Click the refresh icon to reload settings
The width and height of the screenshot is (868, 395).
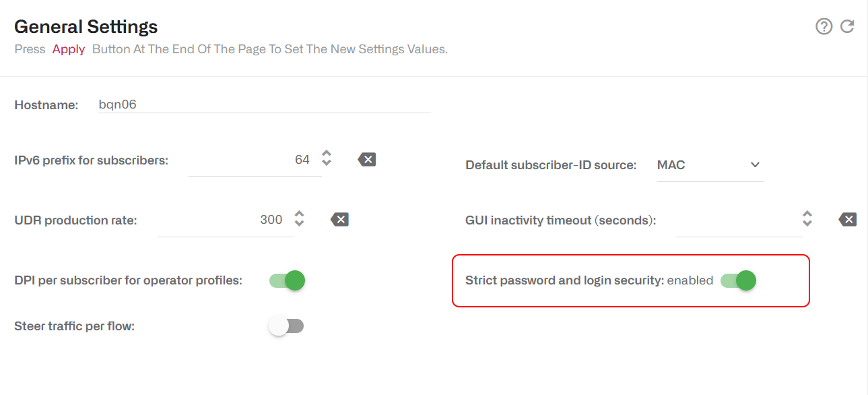(x=847, y=26)
